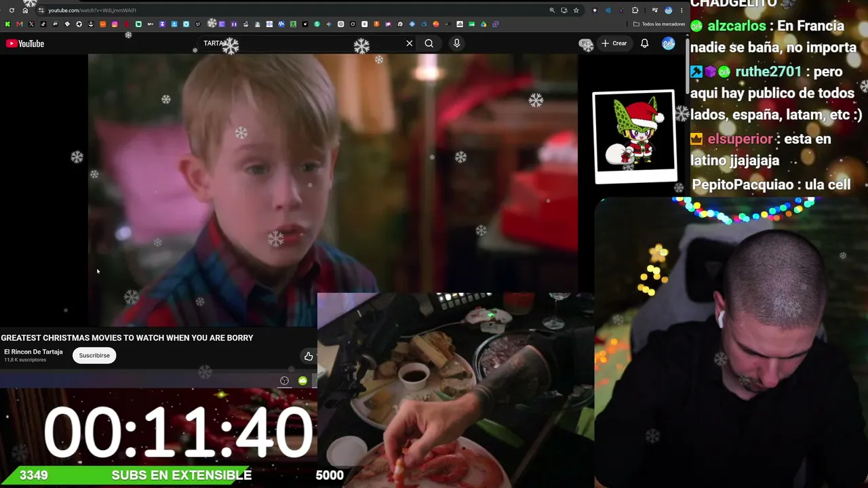Click the 11,8 K suscriptores text
The height and width of the screenshot is (488, 868).
[x=25, y=360]
